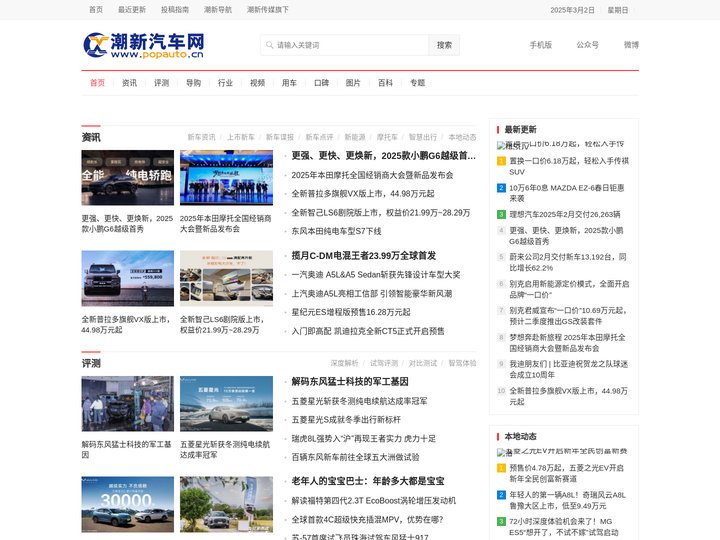The width and height of the screenshot is (720, 540).
Task: Select the 专题 main nav tab
Action: tap(417, 83)
